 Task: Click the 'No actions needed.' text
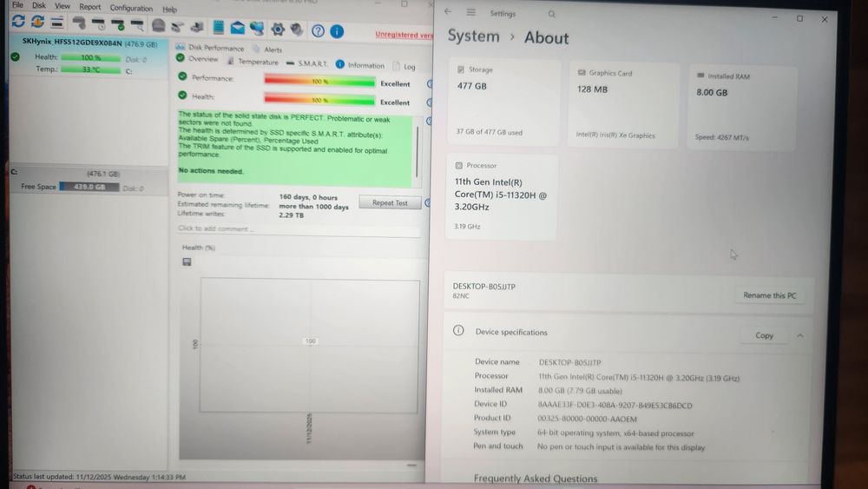pos(211,170)
